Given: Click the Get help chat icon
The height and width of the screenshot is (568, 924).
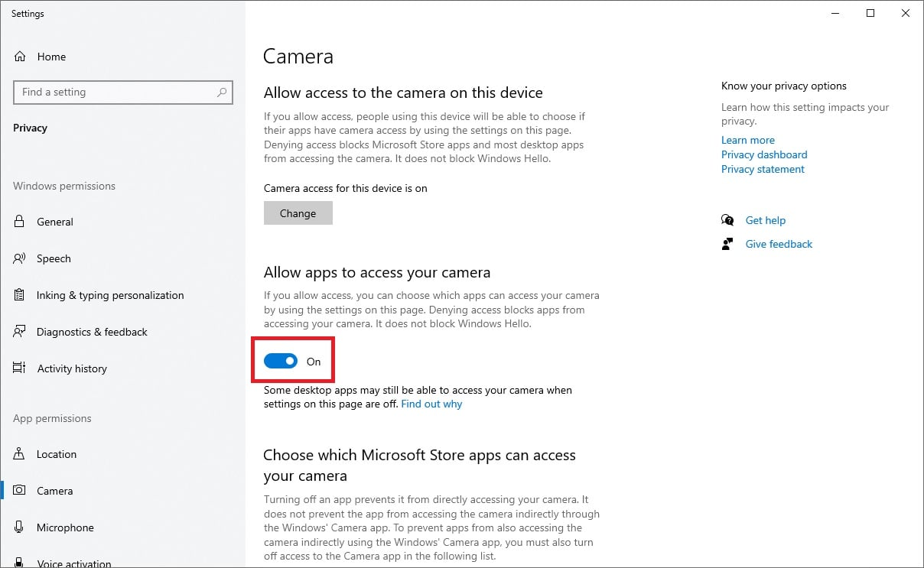Looking at the screenshot, I should (727, 220).
